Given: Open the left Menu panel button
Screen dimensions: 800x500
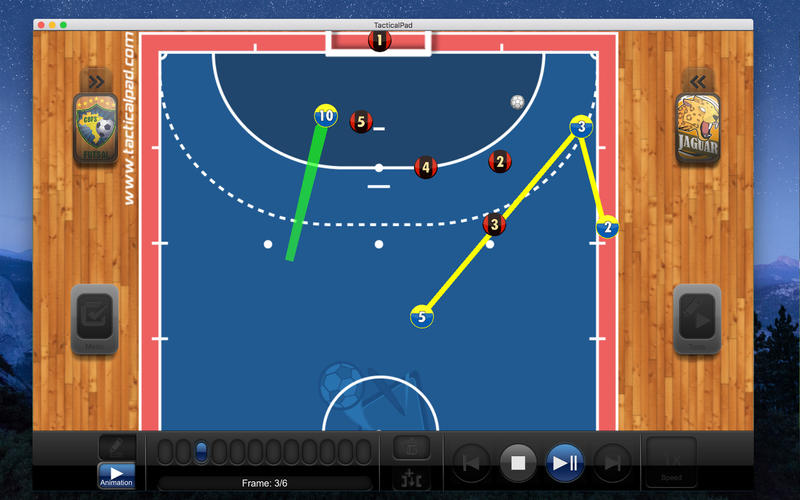Looking at the screenshot, I should 95,319.
